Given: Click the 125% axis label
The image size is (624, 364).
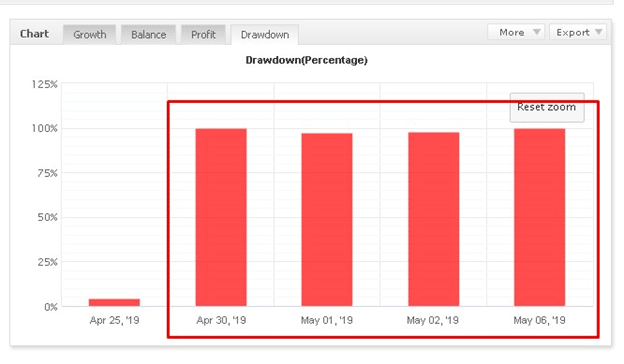Looking at the screenshot, I should 45,84.
